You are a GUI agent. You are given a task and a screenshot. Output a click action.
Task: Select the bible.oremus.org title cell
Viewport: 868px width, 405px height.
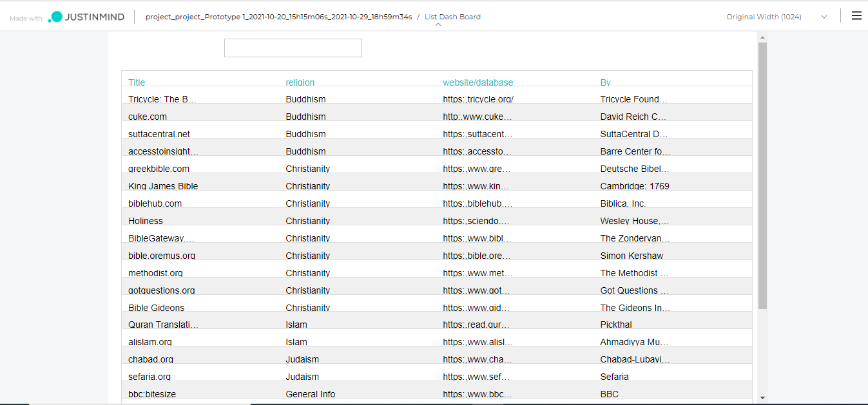tap(162, 256)
